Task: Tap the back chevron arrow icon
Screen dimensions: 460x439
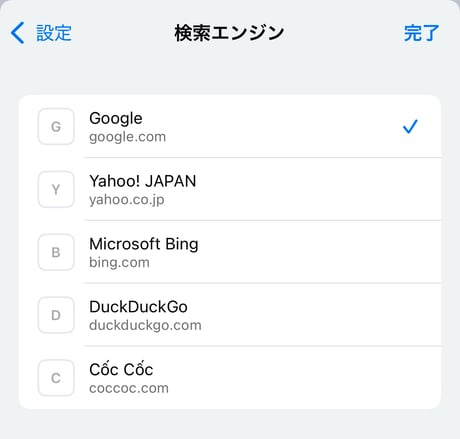Action: pyautogui.click(x=17, y=33)
